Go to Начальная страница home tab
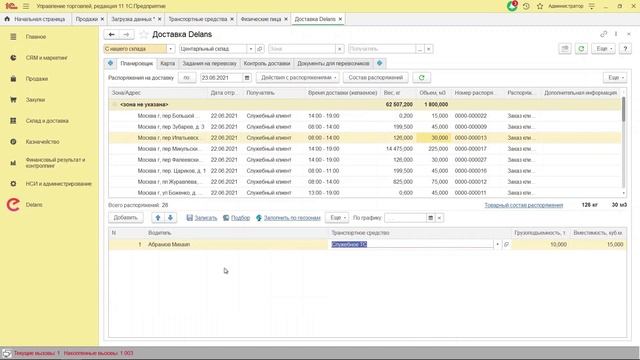 pyautogui.click(x=35, y=19)
